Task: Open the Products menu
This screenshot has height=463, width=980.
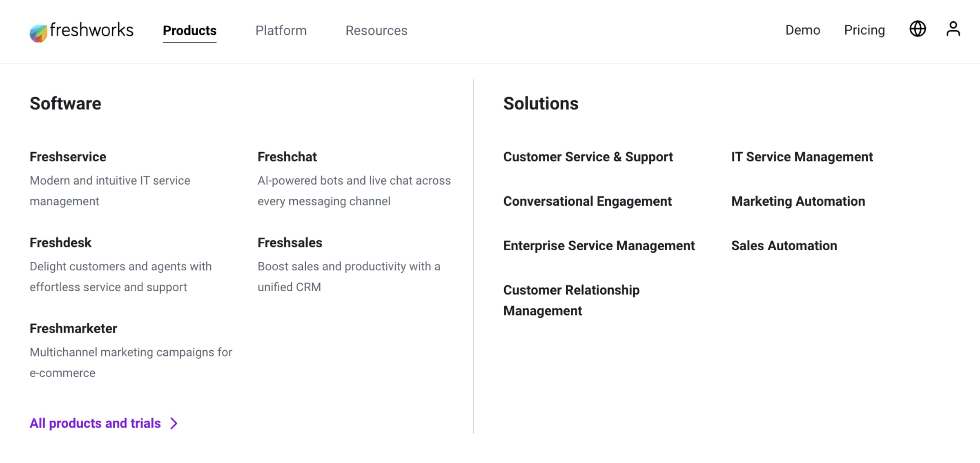Action: (x=189, y=30)
